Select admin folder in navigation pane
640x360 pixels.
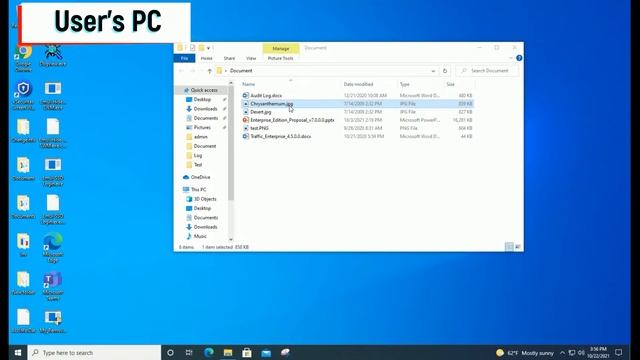tap(200, 137)
